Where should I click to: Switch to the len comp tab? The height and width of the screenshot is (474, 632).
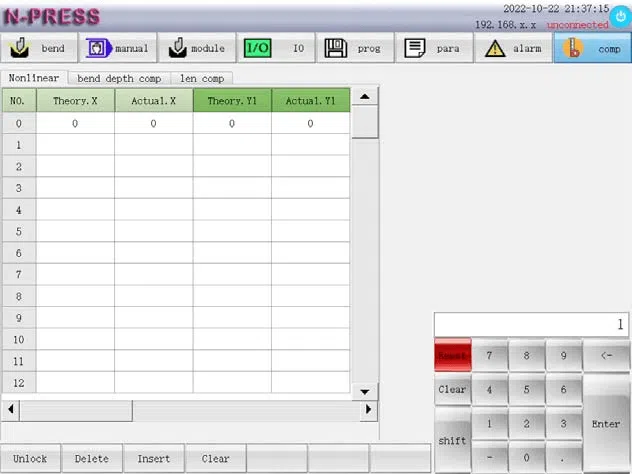click(x=202, y=79)
